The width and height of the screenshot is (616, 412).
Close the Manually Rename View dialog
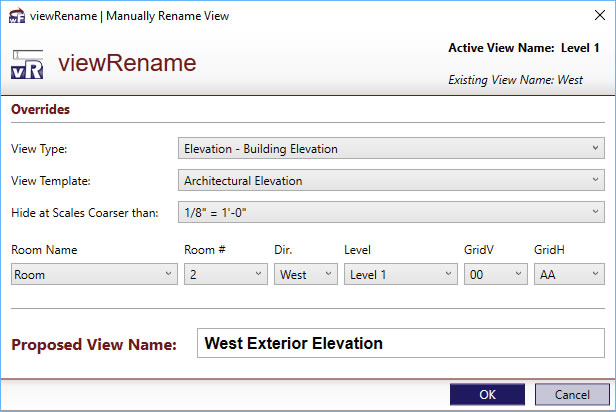tap(600, 15)
